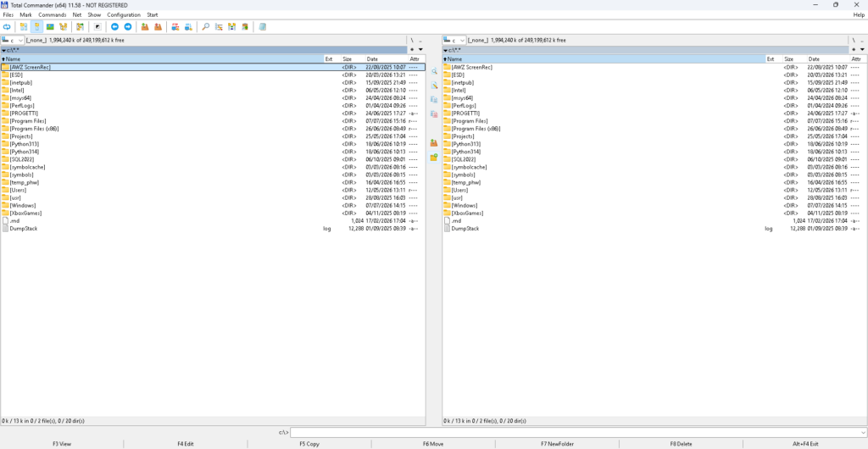Sort right panel by Ext header

pos(775,58)
